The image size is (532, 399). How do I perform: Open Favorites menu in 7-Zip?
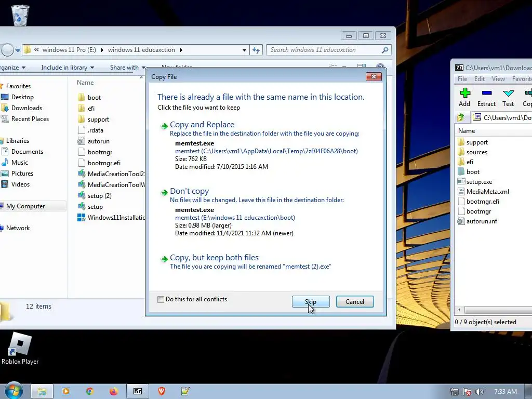click(522, 79)
